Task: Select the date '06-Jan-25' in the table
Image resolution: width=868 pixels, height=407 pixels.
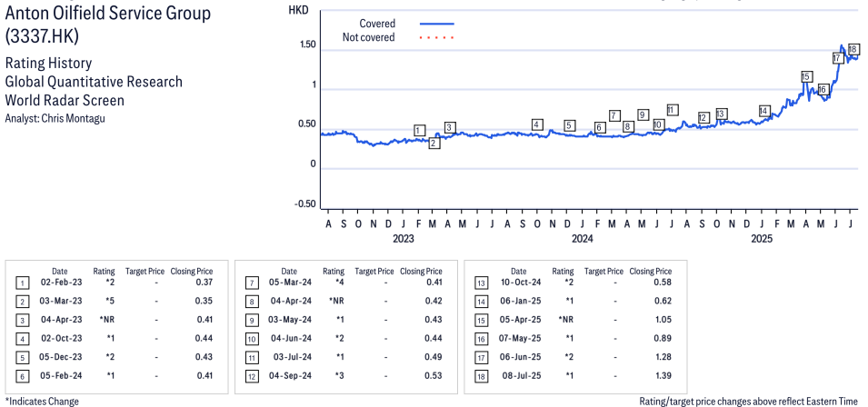Action: [521, 301]
